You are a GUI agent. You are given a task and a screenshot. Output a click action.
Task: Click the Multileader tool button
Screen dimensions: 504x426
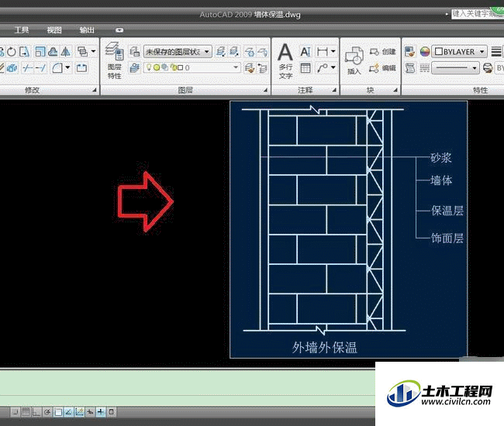(x=322, y=67)
